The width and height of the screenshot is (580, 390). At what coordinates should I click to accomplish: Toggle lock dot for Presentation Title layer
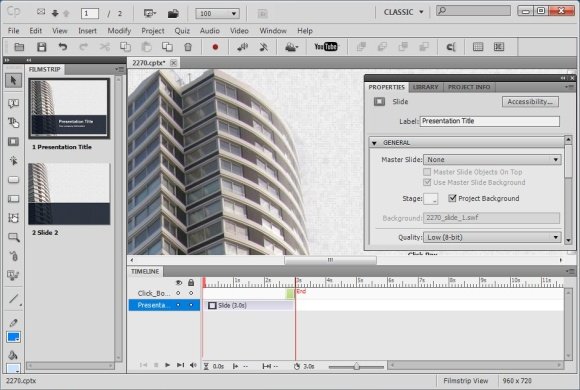click(191, 305)
